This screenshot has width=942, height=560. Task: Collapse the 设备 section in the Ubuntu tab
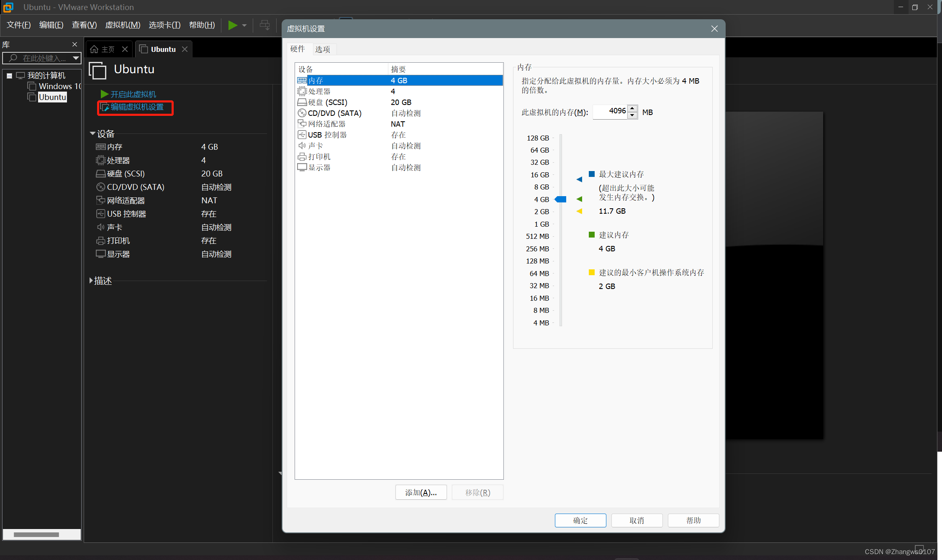(92, 133)
